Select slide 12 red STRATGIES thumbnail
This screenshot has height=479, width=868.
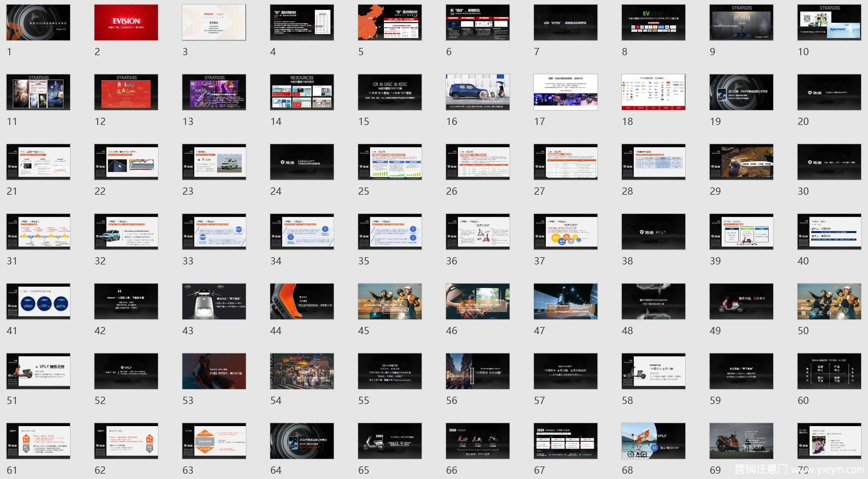[x=126, y=92]
